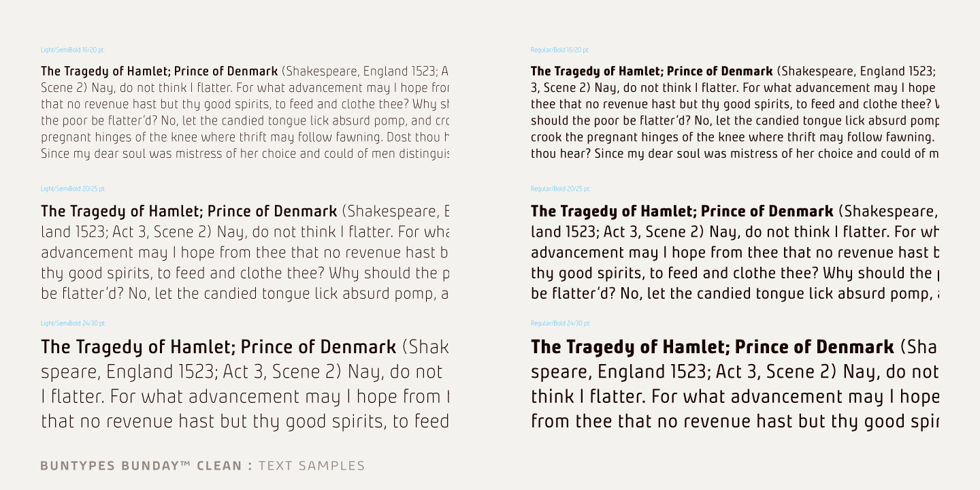Viewport: 980px width, 490px height.
Task: Select the "Light/SemiBold 20/25 pt" caption
Action: (x=73, y=189)
